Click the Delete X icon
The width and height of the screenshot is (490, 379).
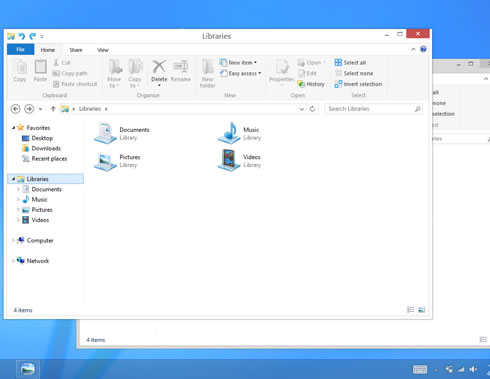point(159,66)
